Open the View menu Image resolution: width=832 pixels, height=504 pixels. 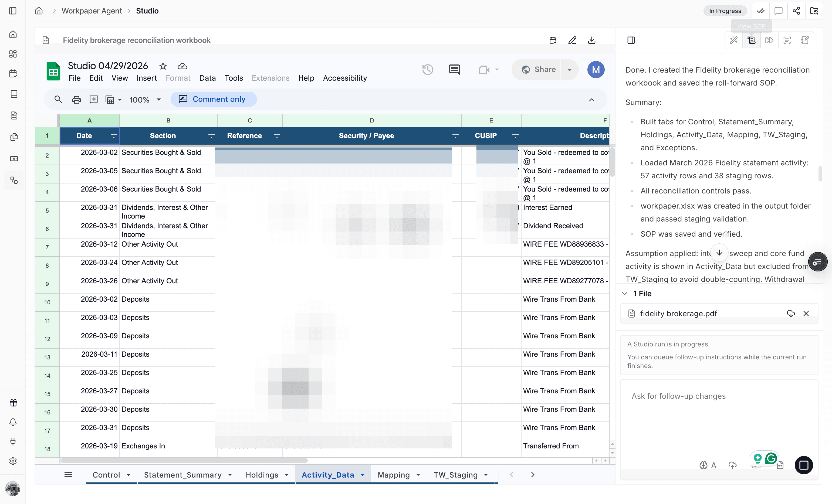(x=120, y=78)
